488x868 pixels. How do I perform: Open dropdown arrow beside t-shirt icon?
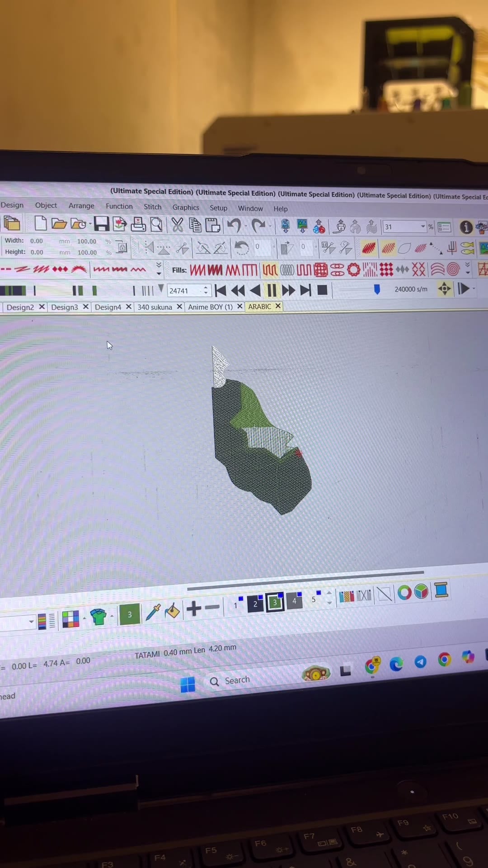112,616
